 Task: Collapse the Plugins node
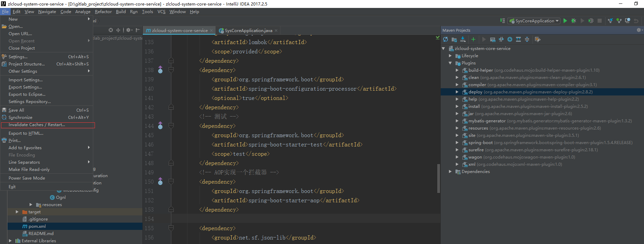[450, 63]
